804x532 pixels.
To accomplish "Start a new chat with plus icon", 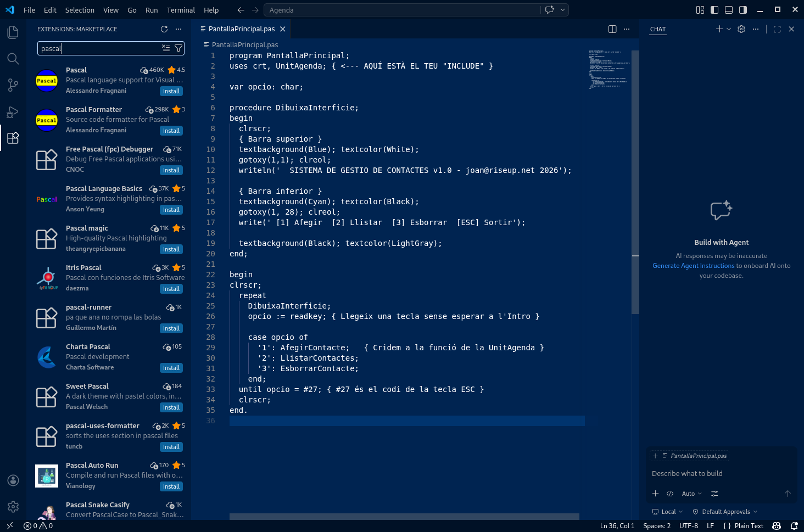I will (x=719, y=29).
